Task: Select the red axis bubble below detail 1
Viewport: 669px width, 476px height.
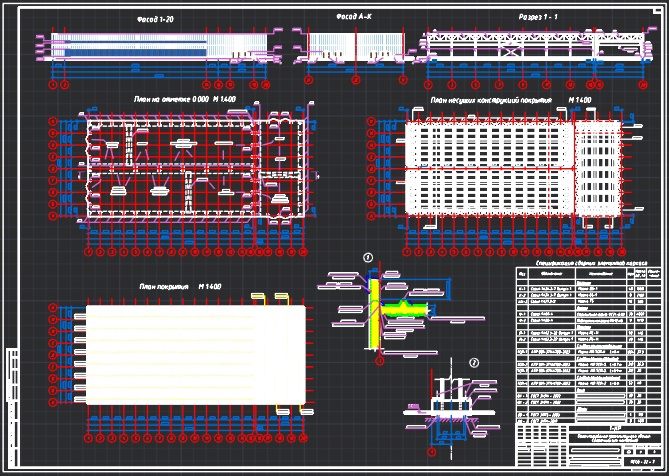Action: coord(380,361)
